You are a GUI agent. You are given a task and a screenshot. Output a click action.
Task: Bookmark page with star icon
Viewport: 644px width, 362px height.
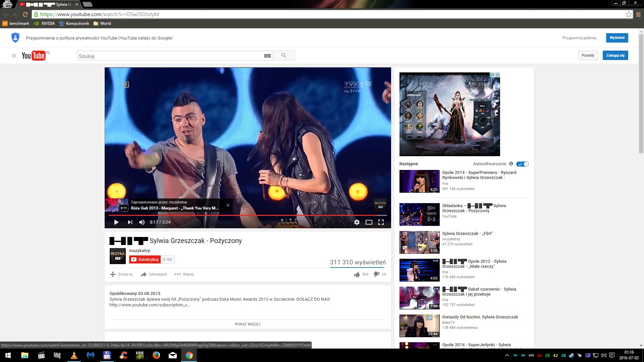coord(629,14)
